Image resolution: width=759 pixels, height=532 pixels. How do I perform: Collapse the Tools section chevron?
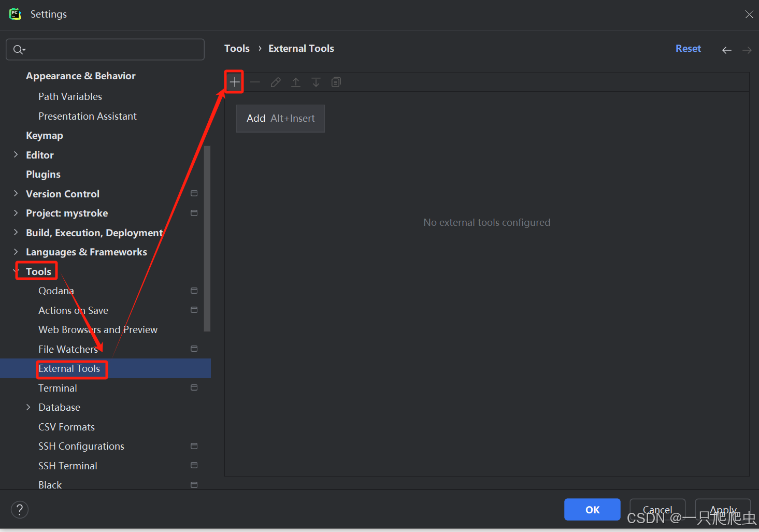(x=16, y=271)
